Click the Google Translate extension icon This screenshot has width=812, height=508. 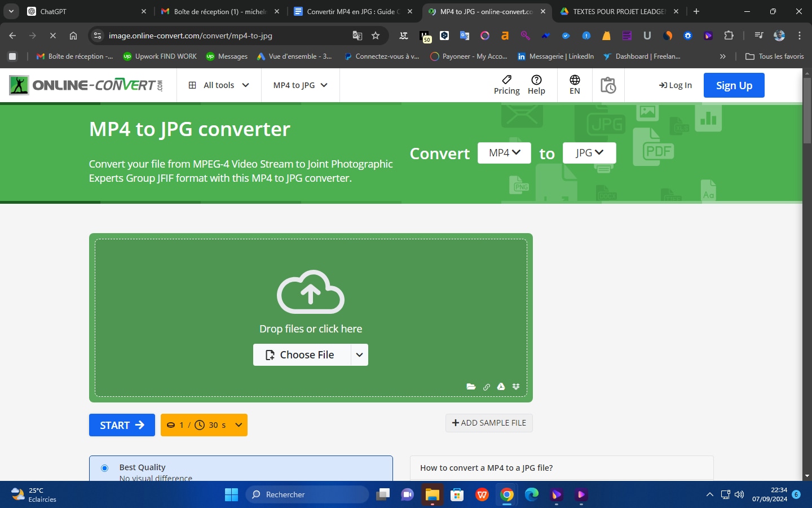click(x=465, y=36)
